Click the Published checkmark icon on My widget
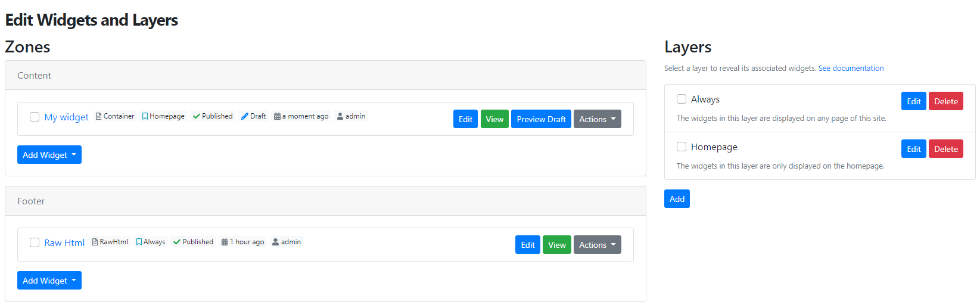Viewport: 980px width, 308px height. 197,116
